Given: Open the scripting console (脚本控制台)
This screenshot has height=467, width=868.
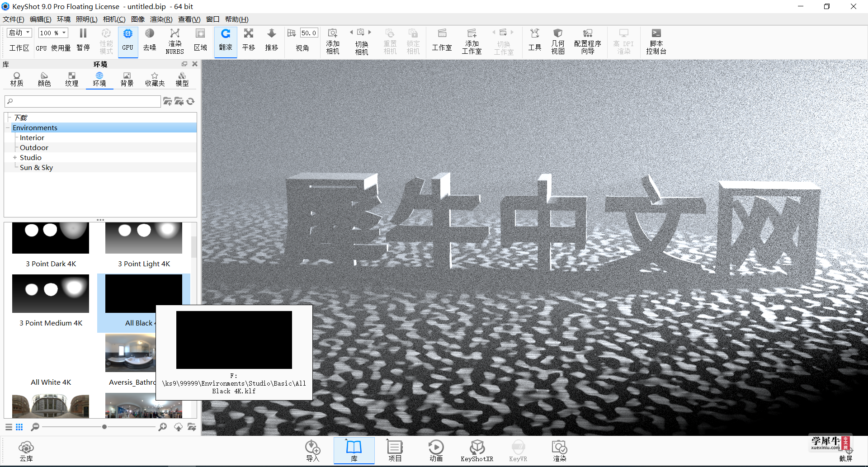Looking at the screenshot, I should [656, 41].
